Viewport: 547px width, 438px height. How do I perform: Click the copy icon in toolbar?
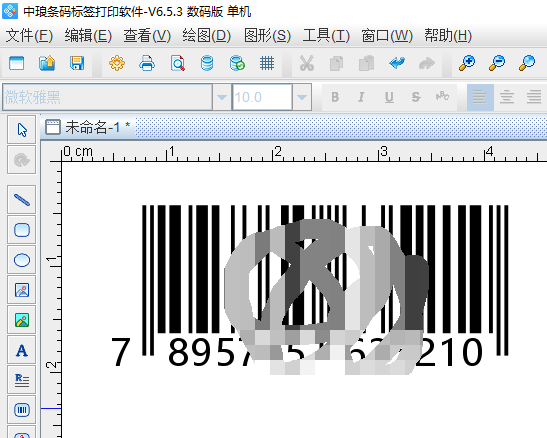(x=336, y=63)
